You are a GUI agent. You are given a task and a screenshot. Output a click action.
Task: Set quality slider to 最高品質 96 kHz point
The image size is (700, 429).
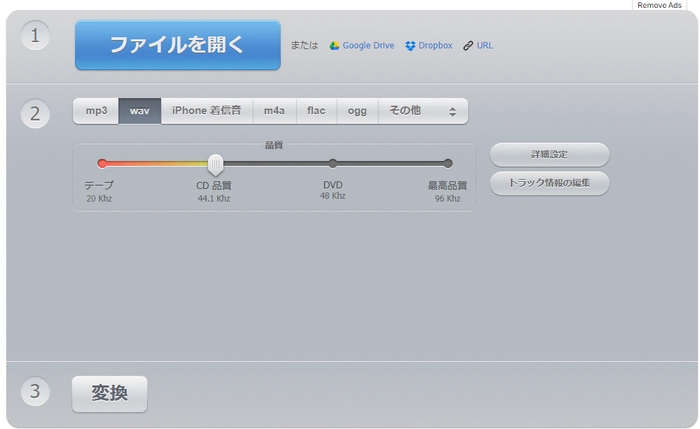pyautogui.click(x=448, y=163)
